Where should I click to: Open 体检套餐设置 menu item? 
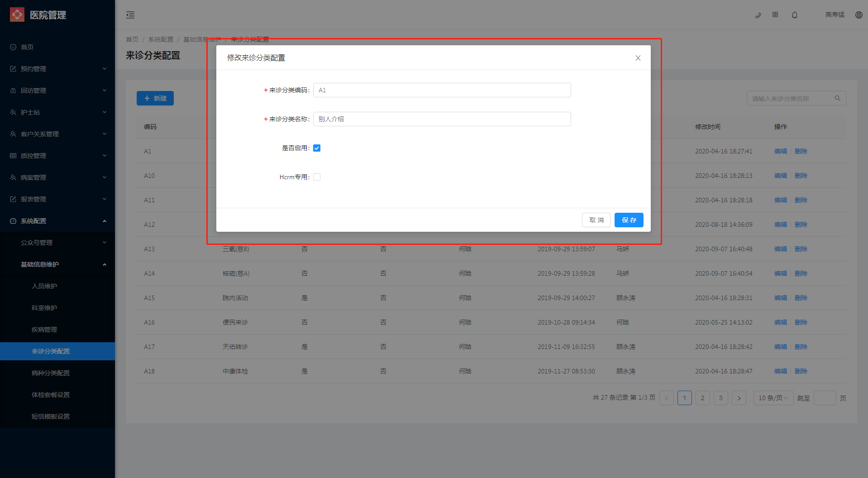point(57,395)
